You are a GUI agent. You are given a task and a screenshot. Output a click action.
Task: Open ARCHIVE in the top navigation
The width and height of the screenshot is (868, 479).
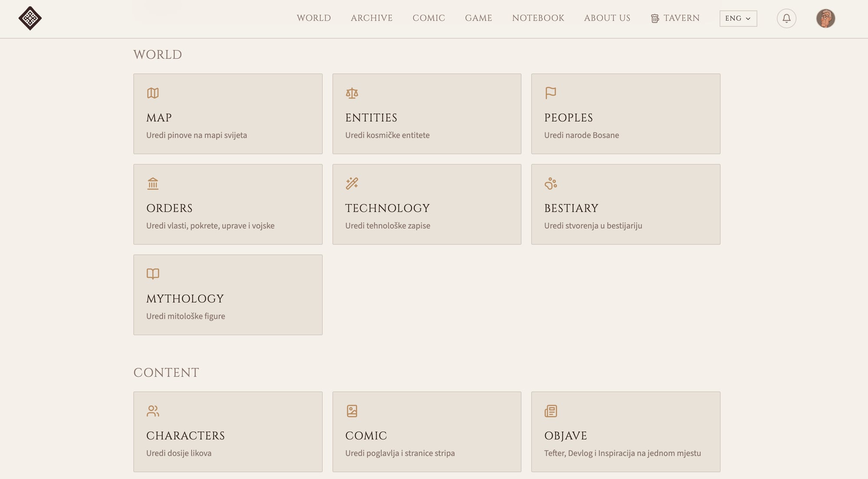coord(372,18)
